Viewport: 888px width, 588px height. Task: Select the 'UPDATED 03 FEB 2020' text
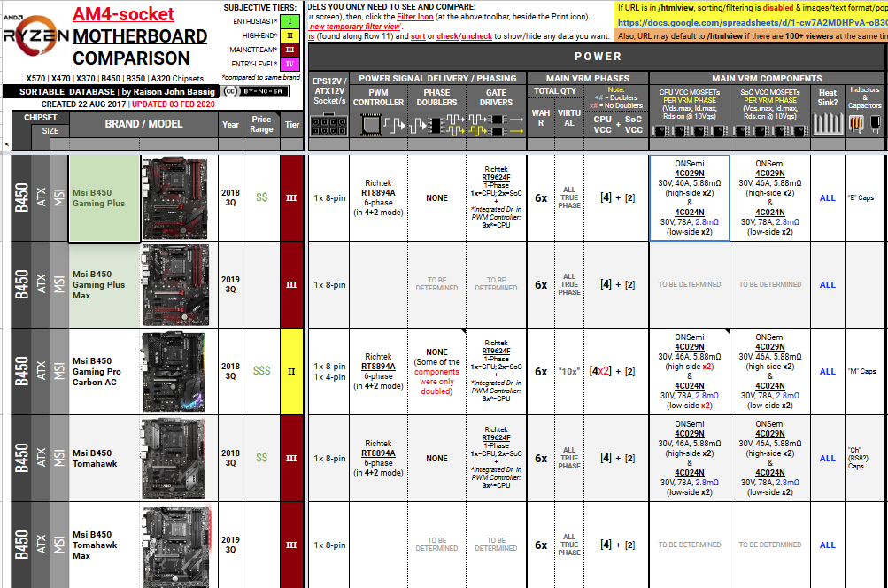(x=174, y=104)
